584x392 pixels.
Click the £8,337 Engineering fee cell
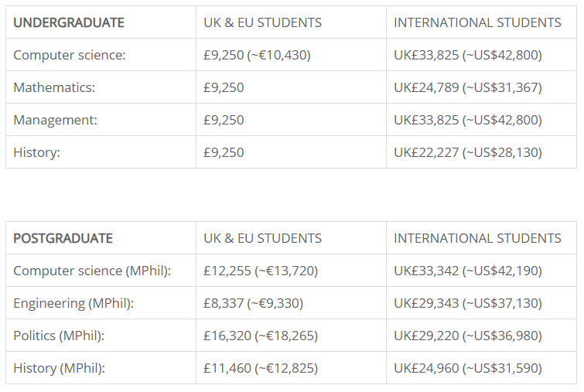[x=253, y=303]
